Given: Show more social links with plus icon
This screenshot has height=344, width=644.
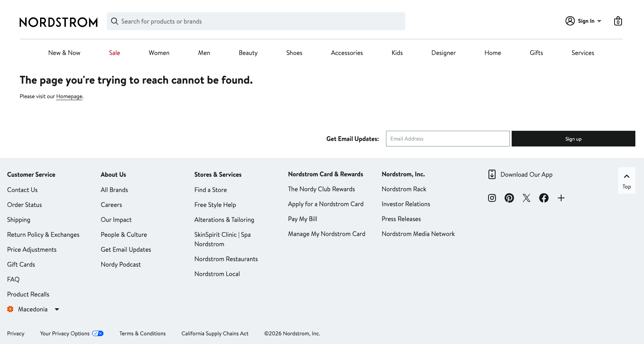Looking at the screenshot, I should click(x=561, y=198).
